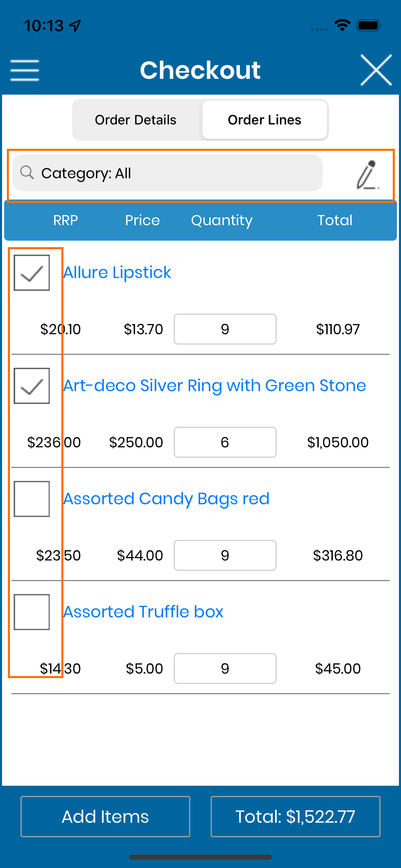This screenshot has height=868, width=401.
Task: Select the Order Lines tab
Action: tap(265, 120)
